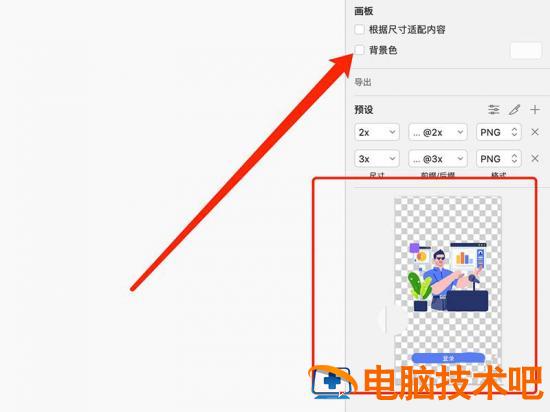Change format of the 3x row PNG selector

click(498, 159)
